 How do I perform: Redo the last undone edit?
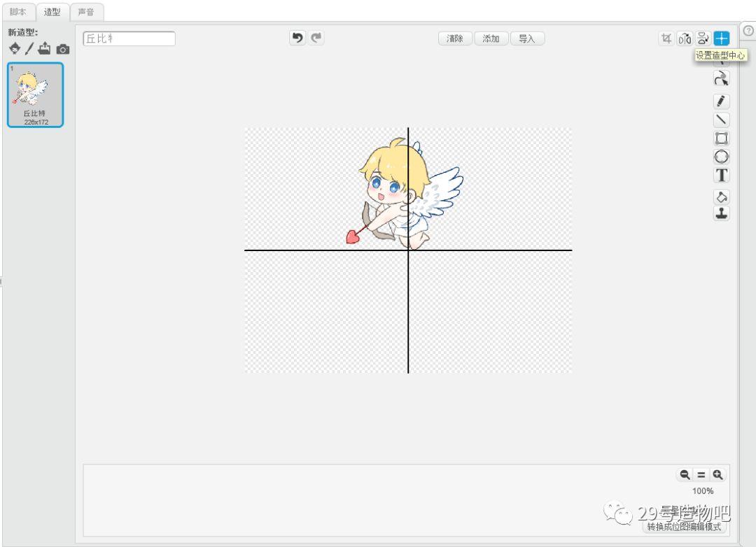[316, 38]
